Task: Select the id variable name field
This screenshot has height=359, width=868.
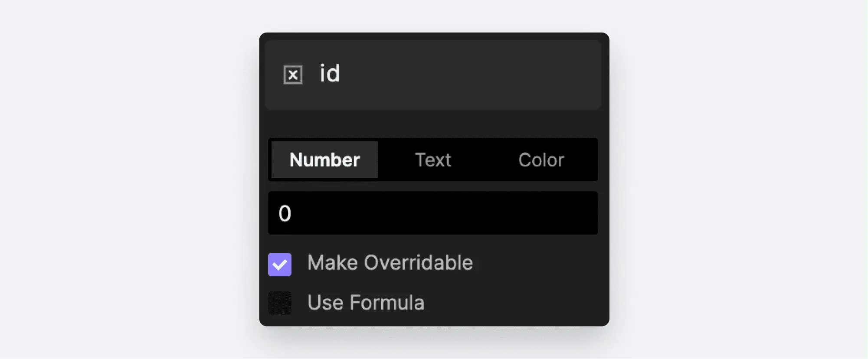Action: (432, 75)
